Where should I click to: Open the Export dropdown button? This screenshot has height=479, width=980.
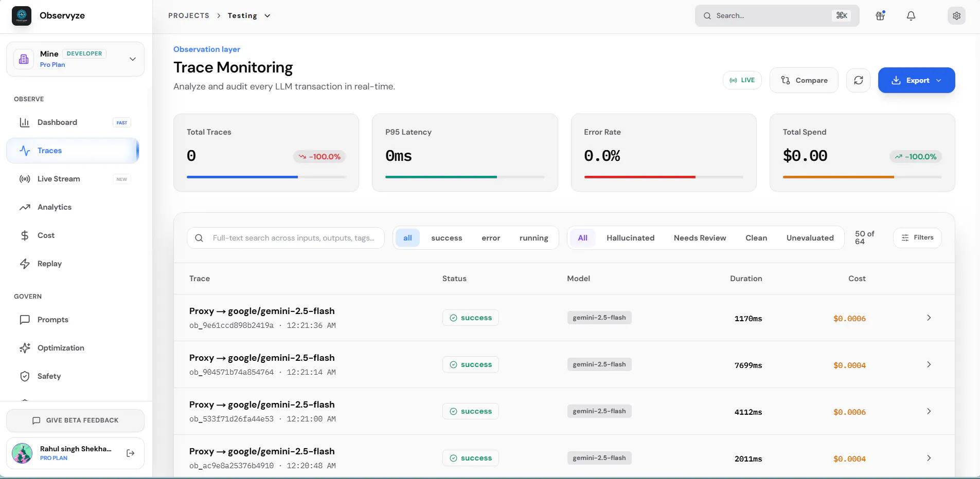[x=916, y=80]
